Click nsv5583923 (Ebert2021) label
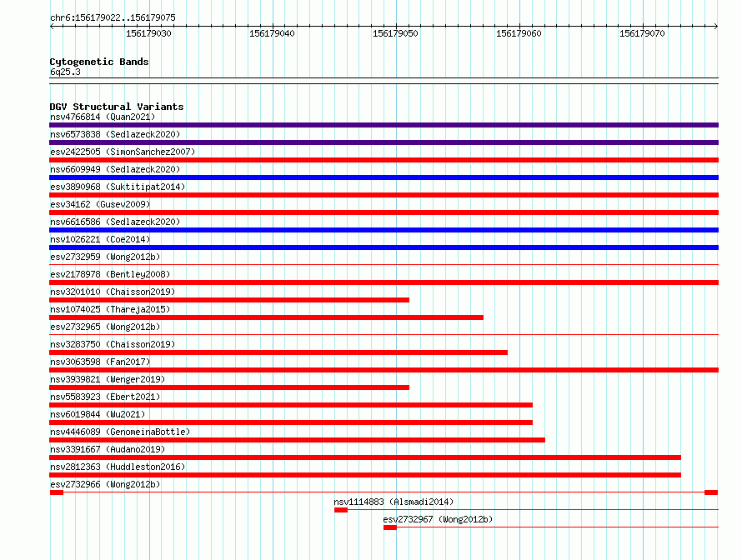The image size is (742, 560). 105,397
